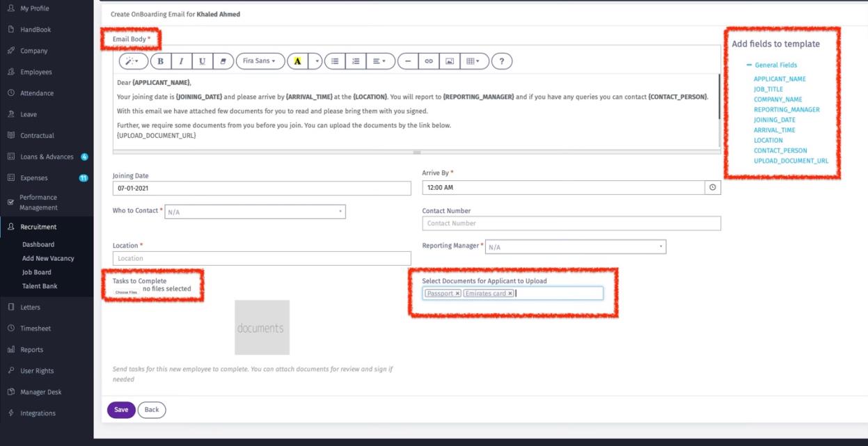Open Job Board in the Recruitment submenu
868x446 pixels.
point(36,272)
